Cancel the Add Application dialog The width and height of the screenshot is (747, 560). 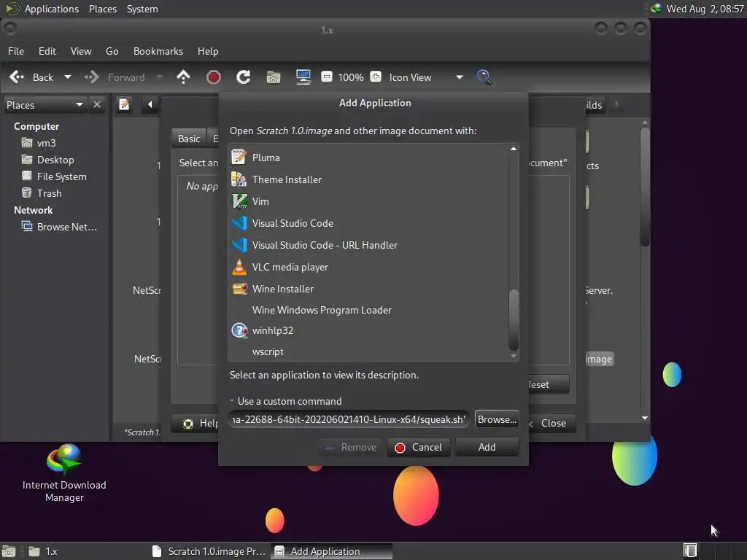click(x=418, y=447)
